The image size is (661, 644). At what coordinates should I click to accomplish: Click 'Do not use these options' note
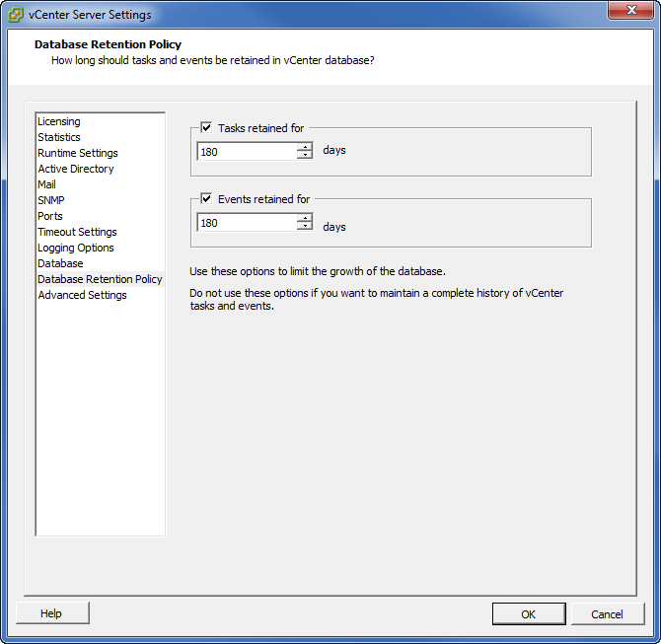click(377, 299)
